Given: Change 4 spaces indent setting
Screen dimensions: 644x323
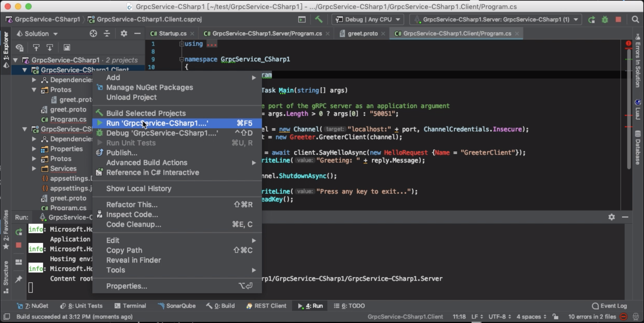Looking at the screenshot, I should coord(532,316).
